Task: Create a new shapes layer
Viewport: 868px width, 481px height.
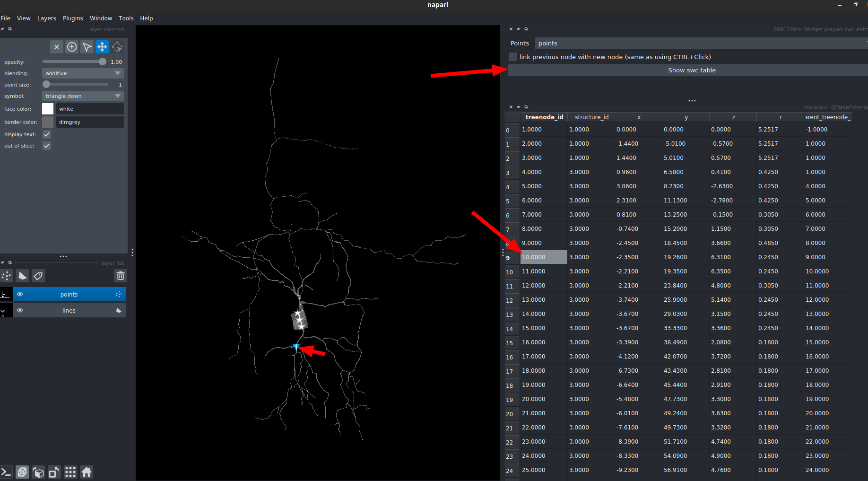Action: (22, 276)
